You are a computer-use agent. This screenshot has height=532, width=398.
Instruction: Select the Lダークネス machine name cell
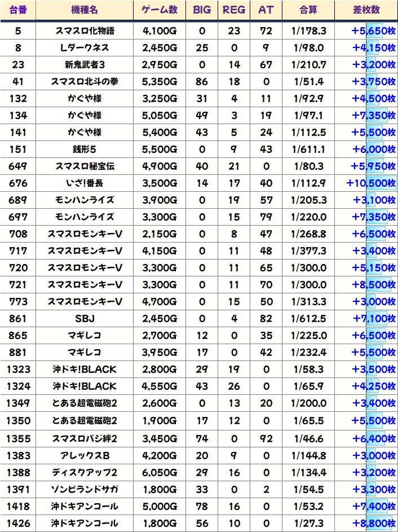pyautogui.click(x=84, y=48)
